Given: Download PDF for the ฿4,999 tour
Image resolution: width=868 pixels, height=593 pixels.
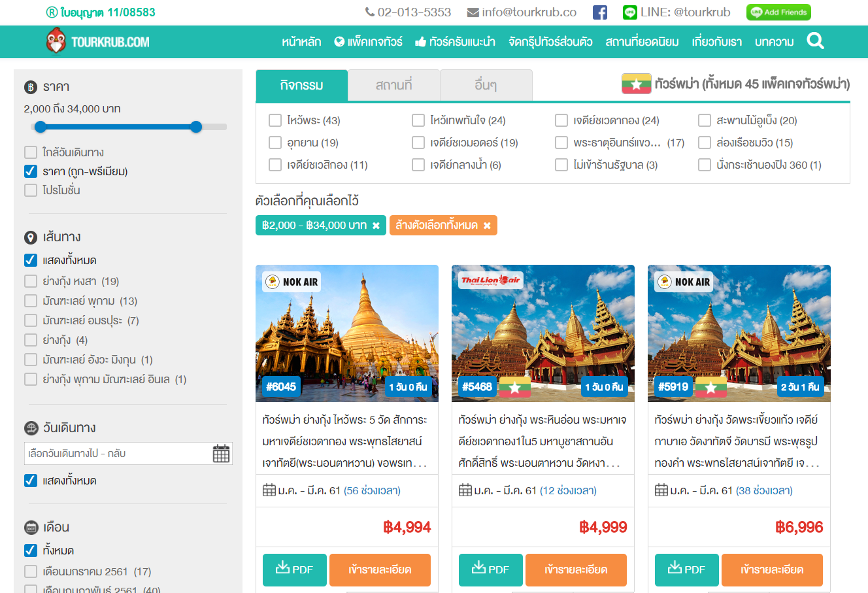Looking at the screenshot, I should pyautogui.click(x=491, y=569).
